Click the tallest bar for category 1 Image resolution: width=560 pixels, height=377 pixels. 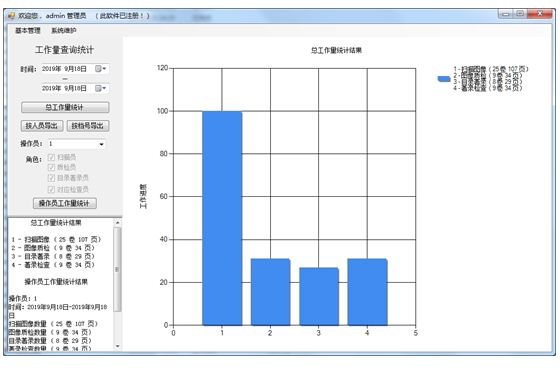(222, 218)
